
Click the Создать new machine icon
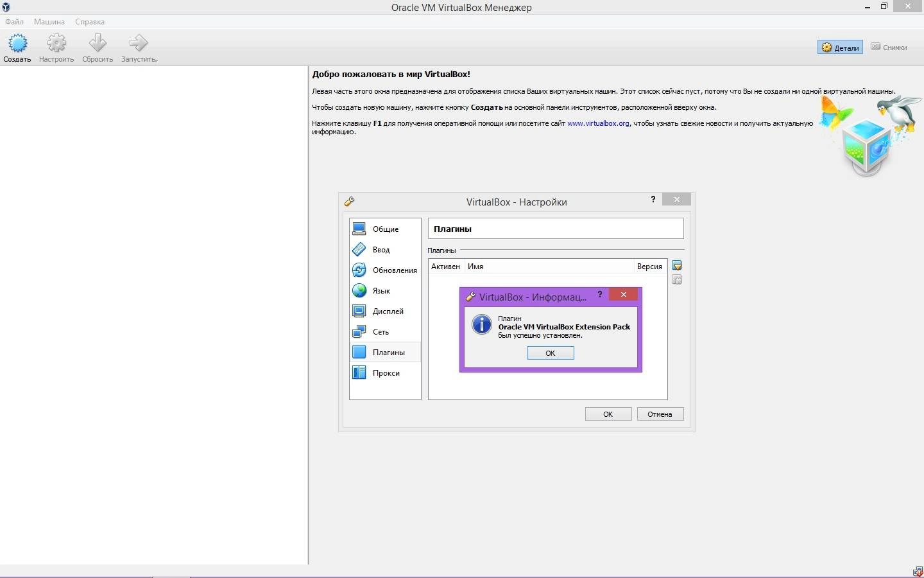point(17,43)
